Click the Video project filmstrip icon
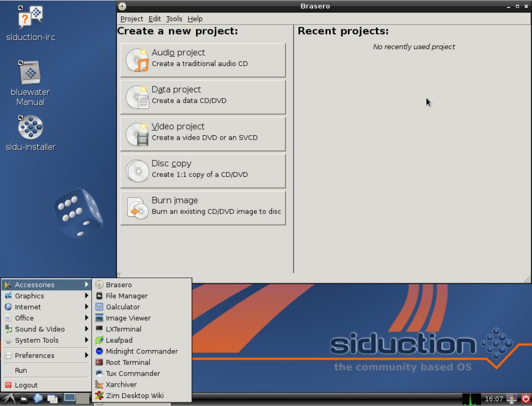Viewport: 532px width, 406px height. pyautogui.click(x=137, y=134)
